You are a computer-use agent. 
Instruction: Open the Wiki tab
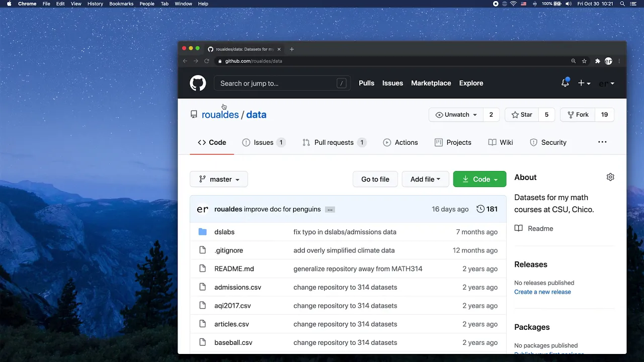[501, 142]
